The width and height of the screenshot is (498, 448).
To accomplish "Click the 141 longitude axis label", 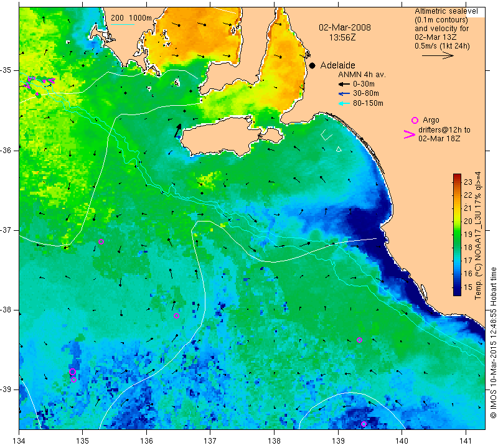I will [x=466, y=441].
